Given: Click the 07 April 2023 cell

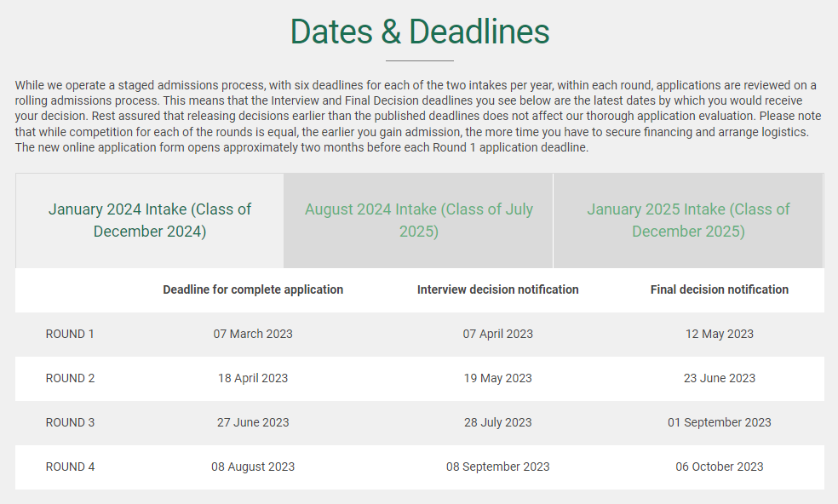Looking at the screenshot, I should tap(497, 334).
